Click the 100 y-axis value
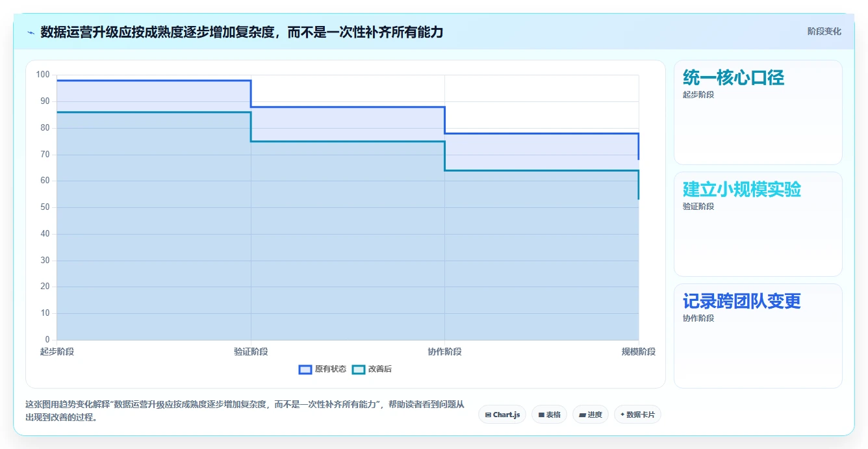This screenshot has height=449, width=868. click(x=43, y=75)
